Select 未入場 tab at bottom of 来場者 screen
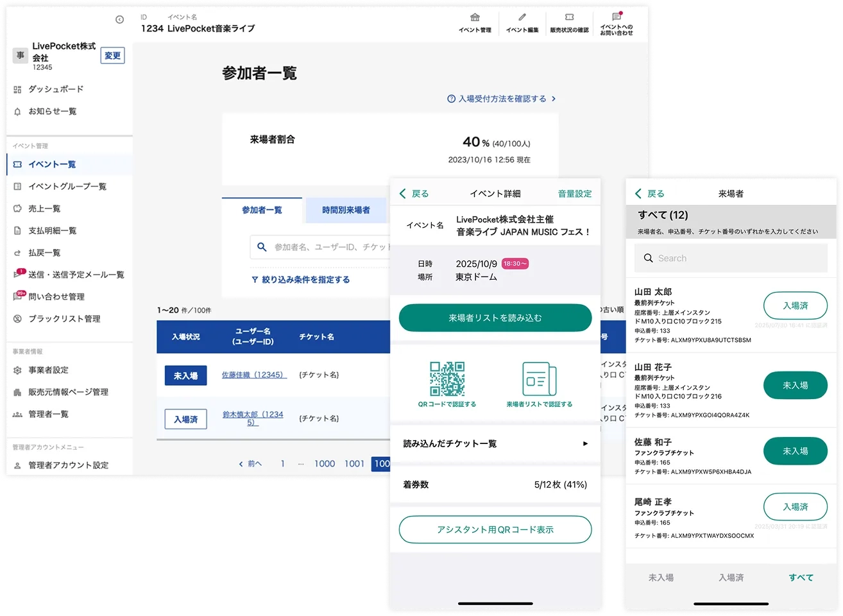This screenshot has height=616, width=843. pos(661,577)
